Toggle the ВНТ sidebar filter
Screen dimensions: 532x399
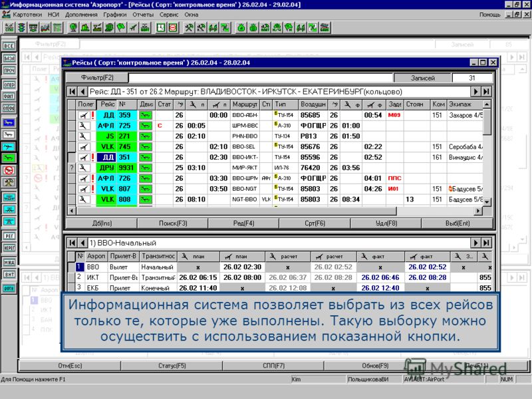coord(9,275)
